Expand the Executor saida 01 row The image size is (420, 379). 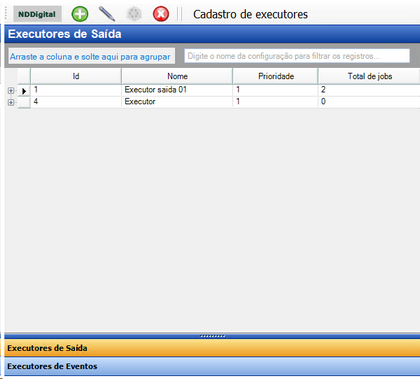coord(11,91)
